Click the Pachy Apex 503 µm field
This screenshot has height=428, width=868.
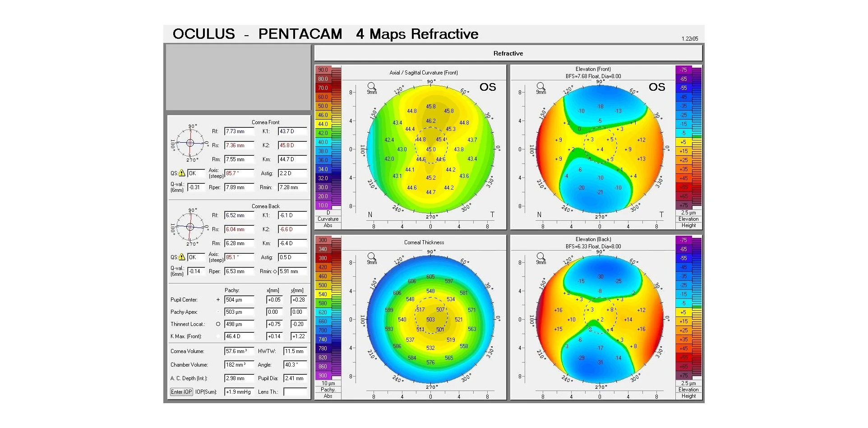tap(240, 312)
